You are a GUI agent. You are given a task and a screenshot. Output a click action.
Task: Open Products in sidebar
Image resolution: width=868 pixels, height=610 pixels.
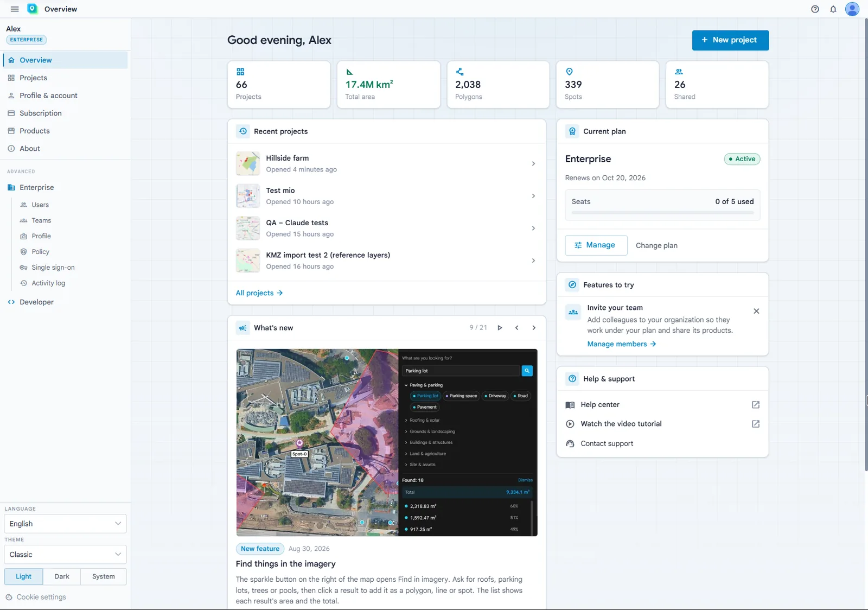[65, 131]
